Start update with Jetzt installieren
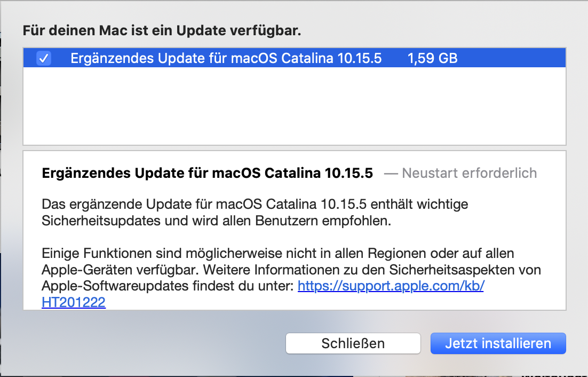 tap(498, 343)
